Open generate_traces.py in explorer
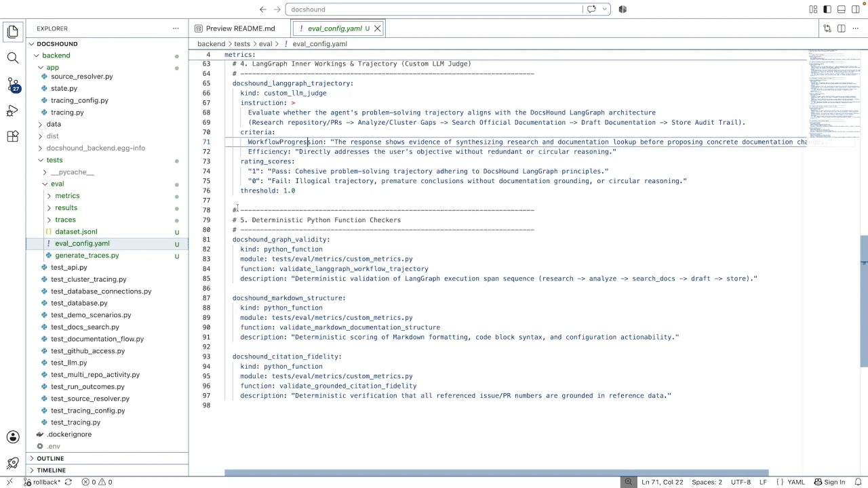The height and width of the screenshot is (488, 868). click(x=107, y=256)
